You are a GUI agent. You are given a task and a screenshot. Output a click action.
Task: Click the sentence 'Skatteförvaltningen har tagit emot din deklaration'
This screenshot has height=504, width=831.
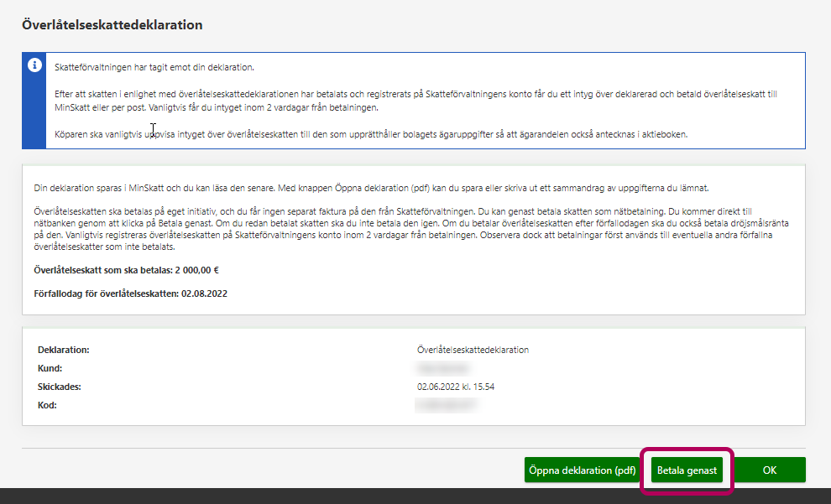coord(154,67)
